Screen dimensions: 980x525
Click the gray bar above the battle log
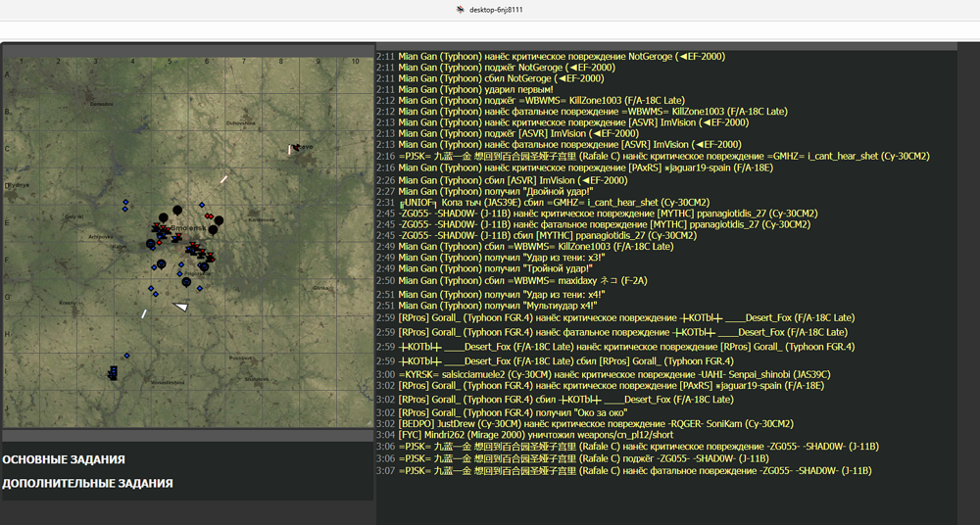pyautogui.click(x=666, y=45)
